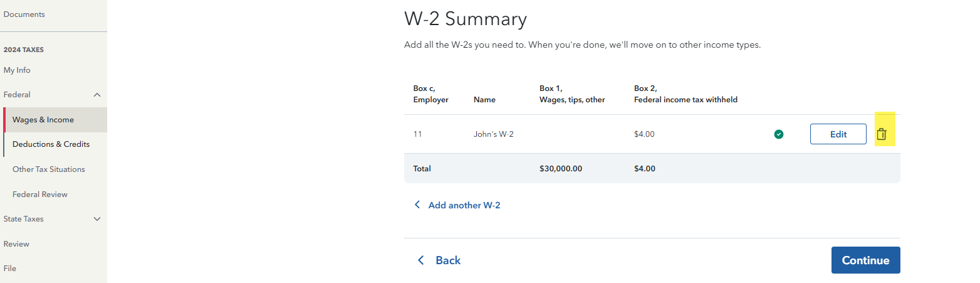Open John's W-2 name link
Viewport: 980px width, 283px height.
coord(493,134)
